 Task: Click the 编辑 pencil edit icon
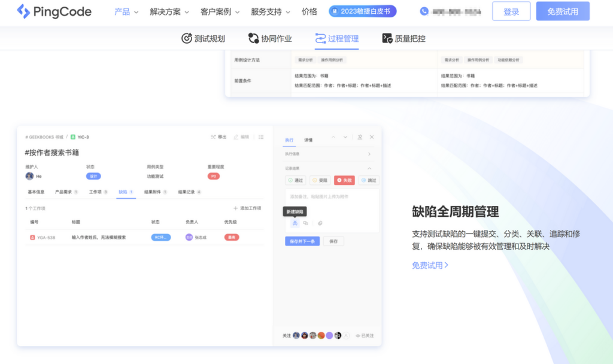236,136
